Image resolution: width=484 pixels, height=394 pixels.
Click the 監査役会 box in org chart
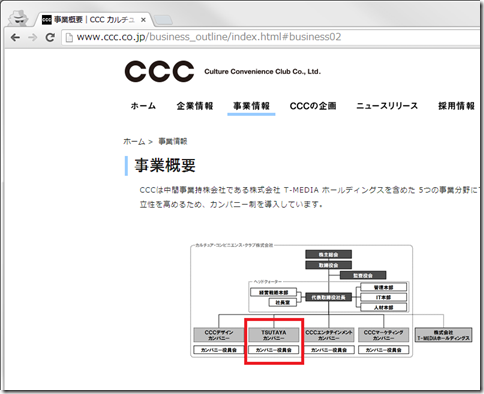[x=363, y=275]
